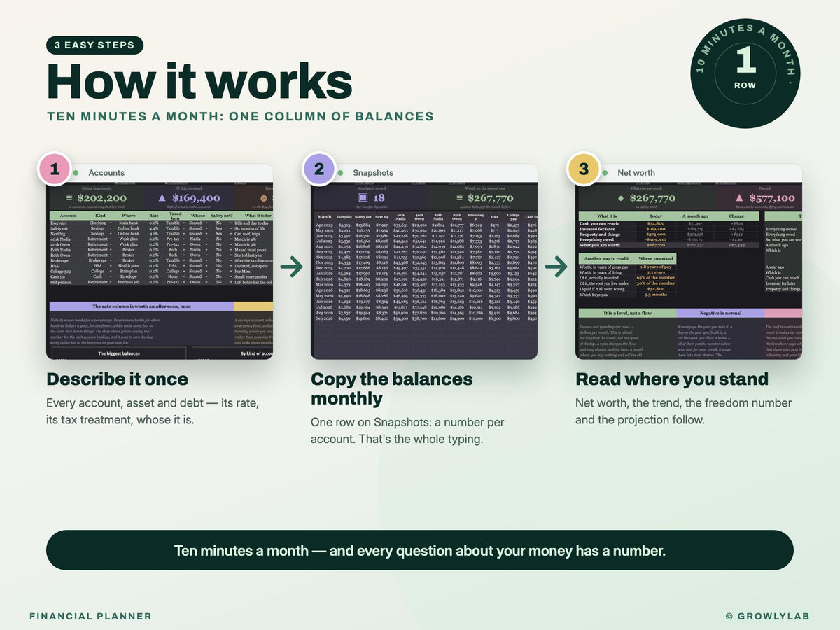Click the green dot beside the Snapshots title
The image size is (840, 630).
340,173
